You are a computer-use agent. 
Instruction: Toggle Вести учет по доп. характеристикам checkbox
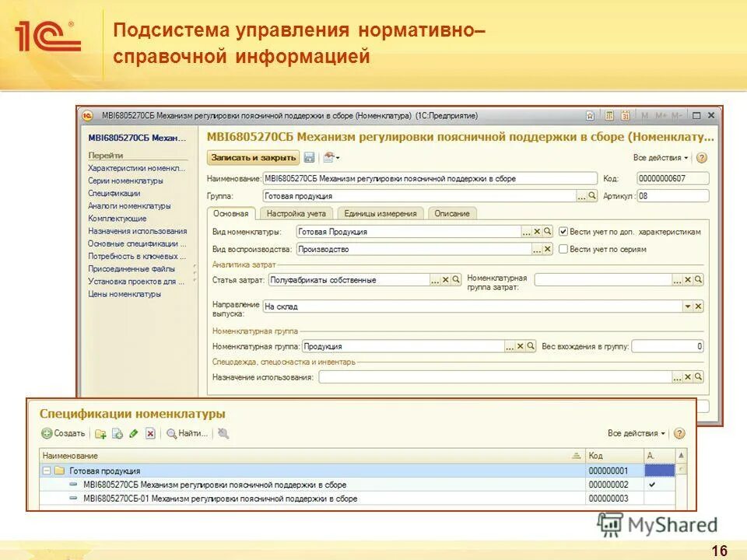point(563,232)
